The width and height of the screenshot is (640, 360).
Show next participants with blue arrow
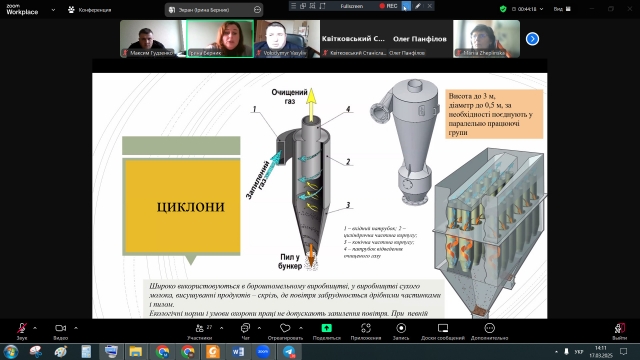tap(532, 39)
